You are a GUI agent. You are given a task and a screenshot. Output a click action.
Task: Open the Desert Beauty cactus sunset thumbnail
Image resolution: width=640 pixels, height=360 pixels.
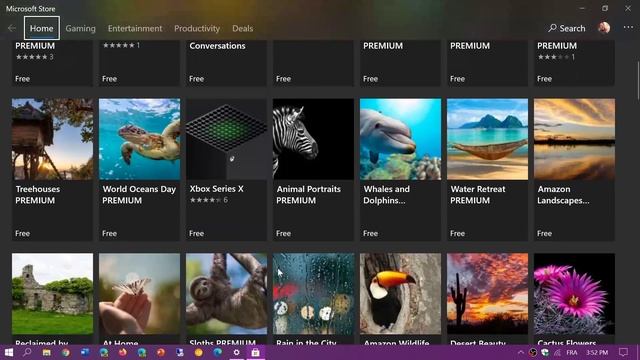tap(487, 294)
